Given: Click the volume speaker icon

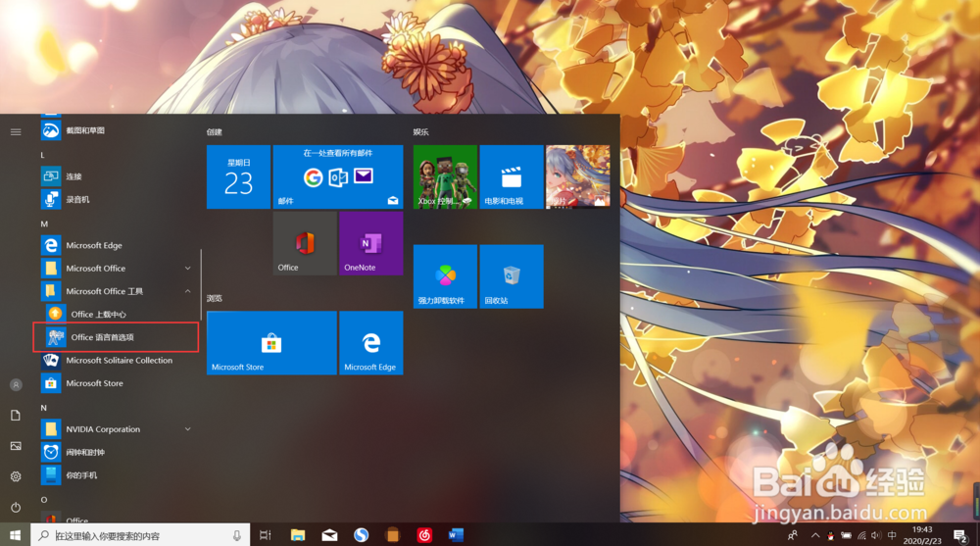Looking at the screenshot, I should 876,535.
